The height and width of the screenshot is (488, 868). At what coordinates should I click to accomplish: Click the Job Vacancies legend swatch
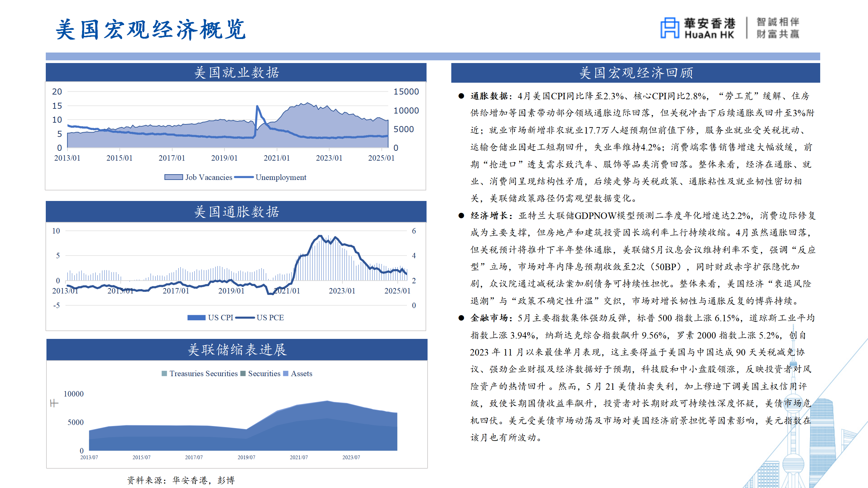click(174, 177)
